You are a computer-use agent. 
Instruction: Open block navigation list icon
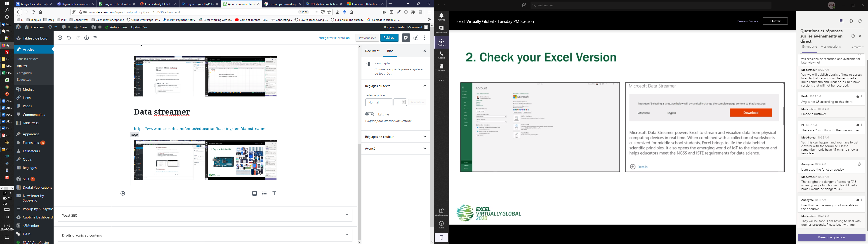click(96, 38)
